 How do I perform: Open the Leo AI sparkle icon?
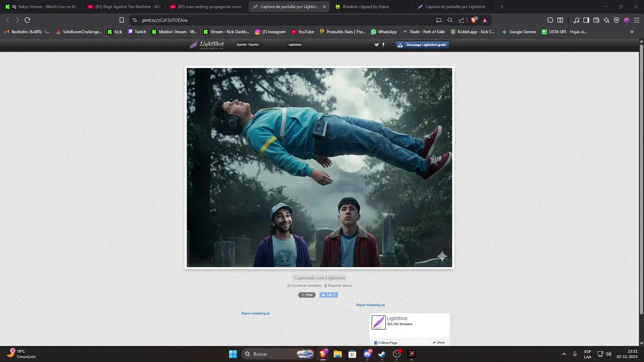pyautogui.click(x=606, y=20)
